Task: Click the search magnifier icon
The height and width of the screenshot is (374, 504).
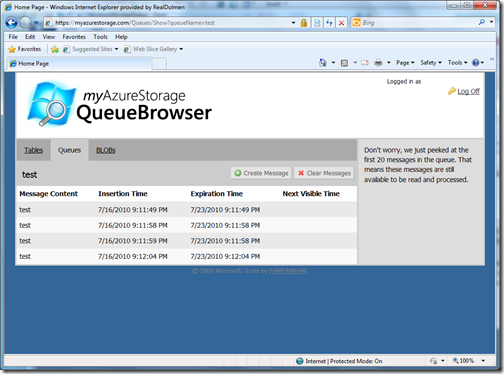Action: point(482,22)
